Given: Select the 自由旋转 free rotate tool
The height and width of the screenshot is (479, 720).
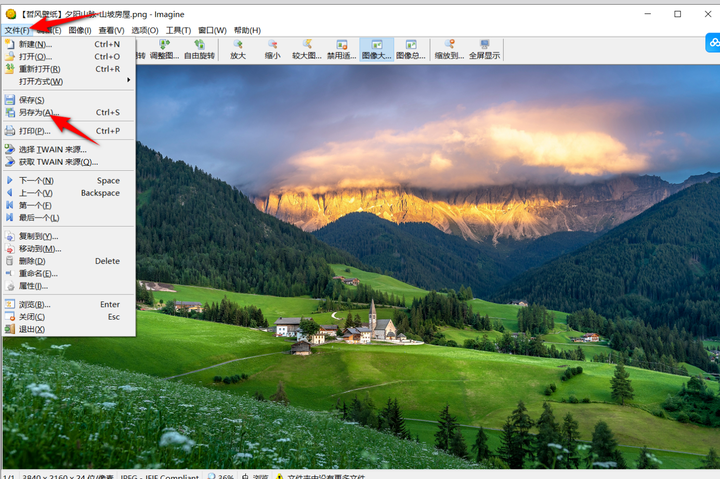Looking at the screenshot, I should pos(199,50).
